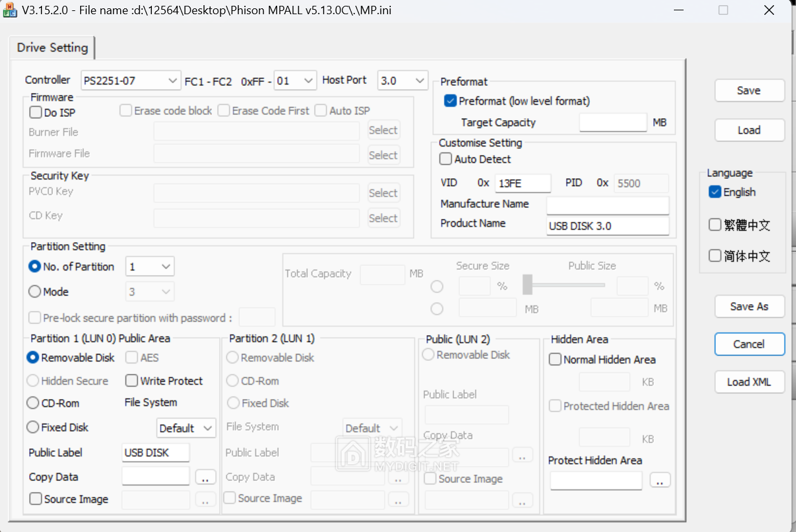The height and width of the screenshot is (532, 796).
Task: Select 简体中文 language checkbox
Action: click(x=715, y=256)
